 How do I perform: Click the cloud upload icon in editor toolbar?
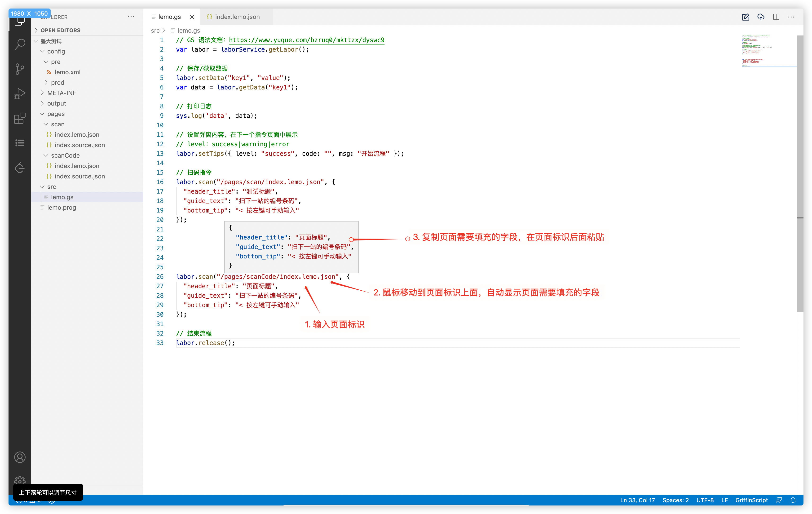coord(761,17)
